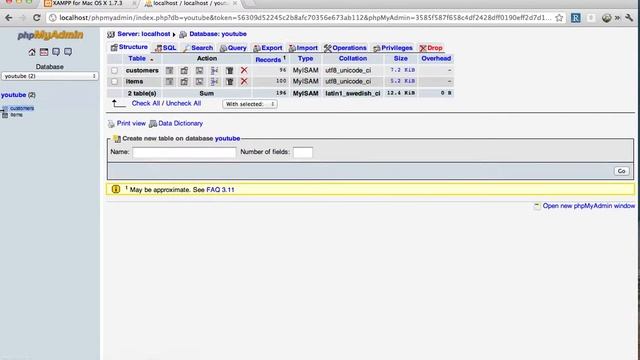The height and width of the screenshot is (360, 640).
Task: Click the youtube link in create table legend
Action: (227, 138)
